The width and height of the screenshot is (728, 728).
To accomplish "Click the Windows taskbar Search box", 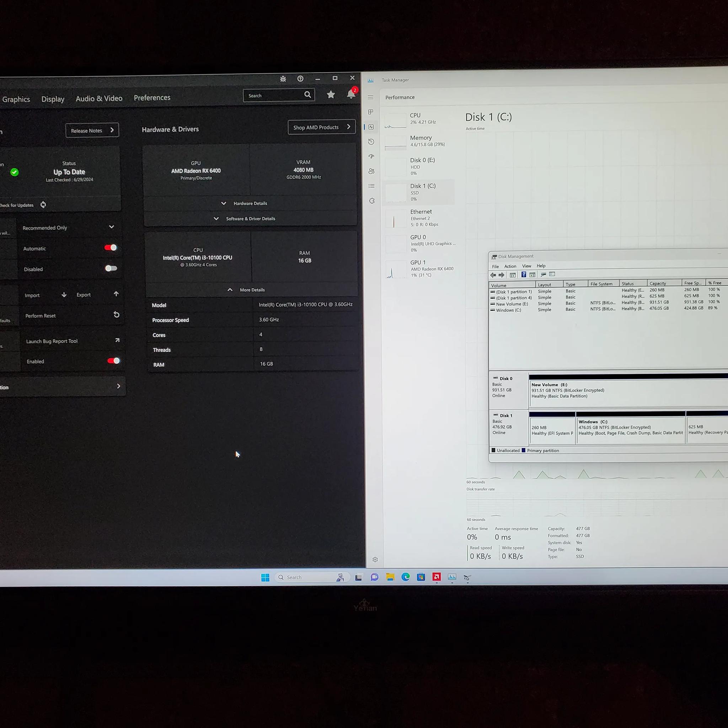I will [x=313, y=577].
